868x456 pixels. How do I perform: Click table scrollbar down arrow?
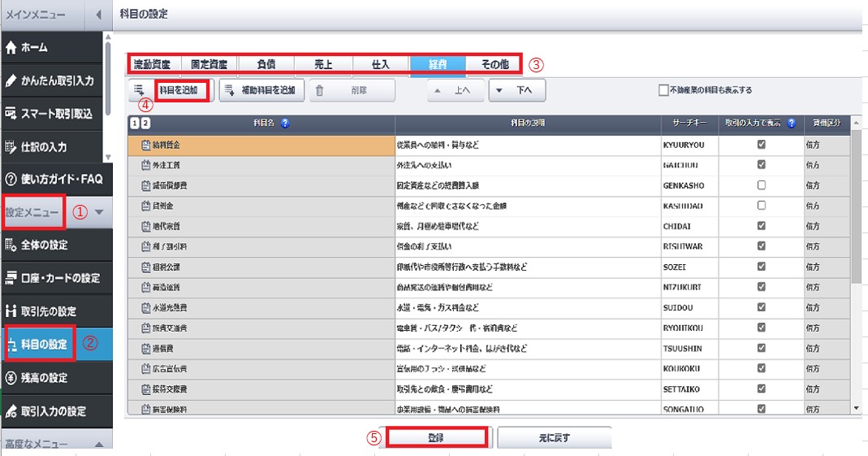pyautogui.click(x=857, y=408)
